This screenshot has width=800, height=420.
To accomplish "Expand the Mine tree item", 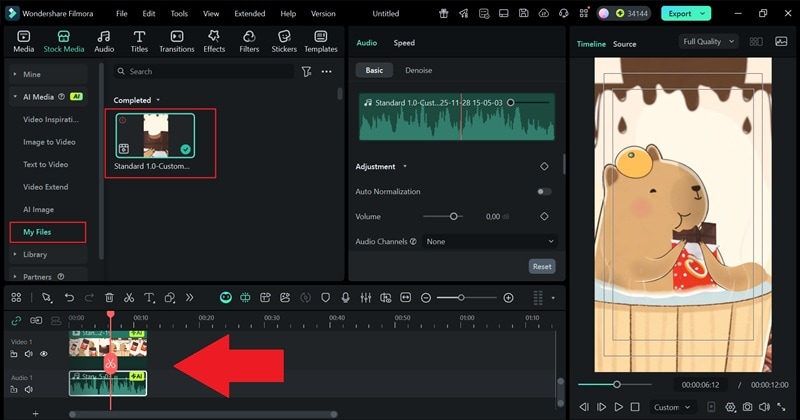I will pos(15,74).
